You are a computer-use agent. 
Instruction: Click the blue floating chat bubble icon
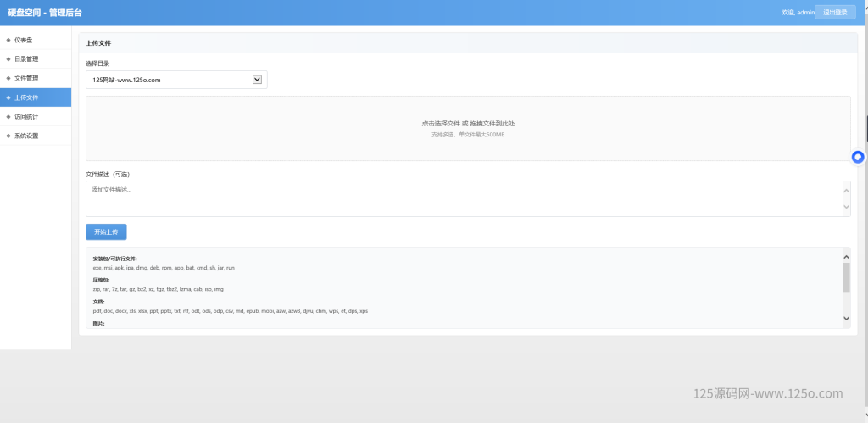[858, 156]
